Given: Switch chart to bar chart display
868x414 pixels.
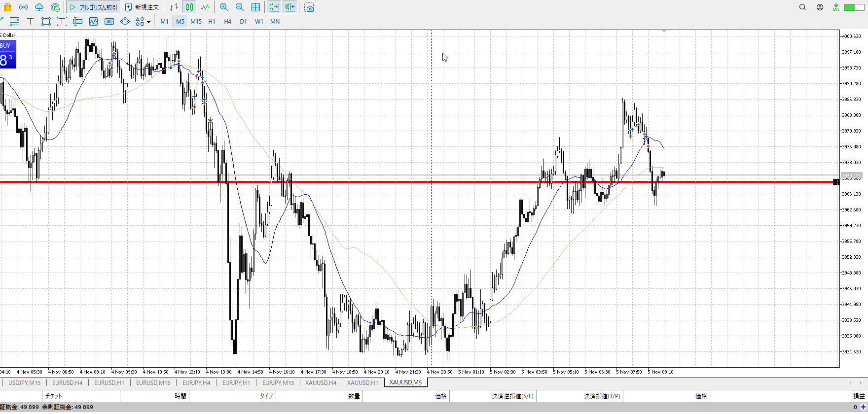Looking at the screenshot, I should tap(174, 7).
